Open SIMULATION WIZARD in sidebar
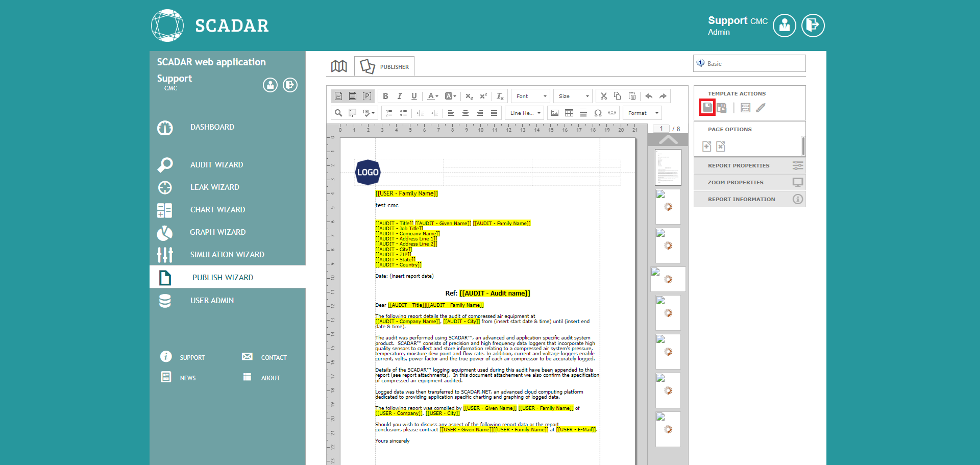This screenshot has width=980, height=465. [228, 254]
